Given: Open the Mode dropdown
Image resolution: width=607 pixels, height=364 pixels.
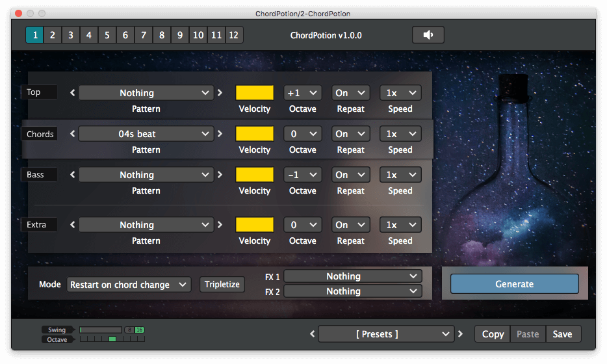Looking at the screenshot, I should point(129,285).
